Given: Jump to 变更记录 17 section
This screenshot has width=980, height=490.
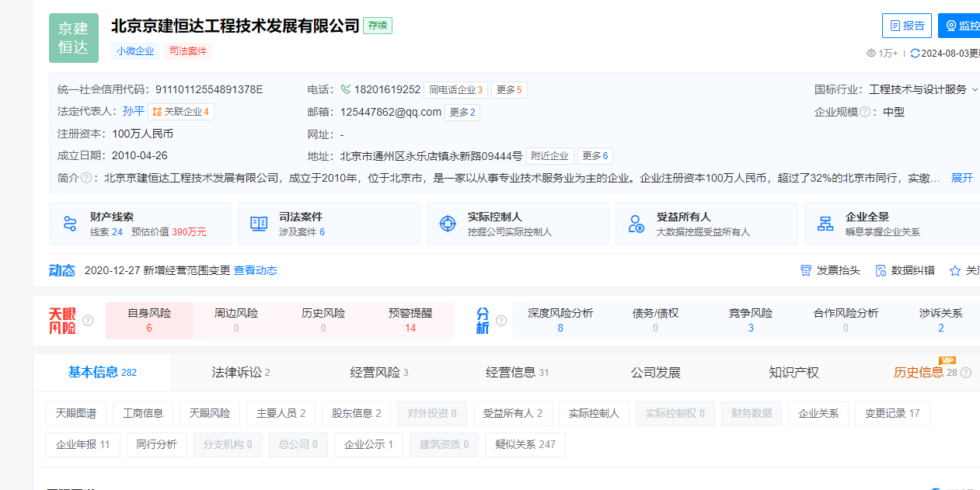Looking at the screenshot, I should pyautogui.click(x=892, y=414).
